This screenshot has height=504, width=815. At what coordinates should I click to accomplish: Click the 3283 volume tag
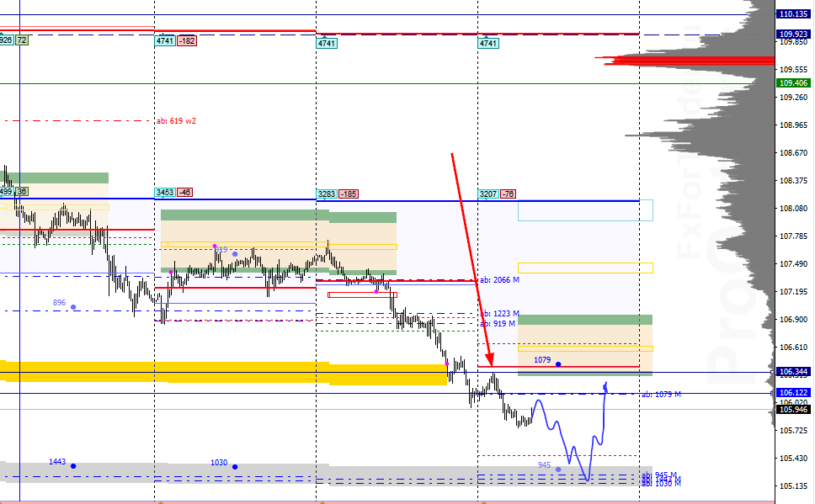[x=327, y=194]
